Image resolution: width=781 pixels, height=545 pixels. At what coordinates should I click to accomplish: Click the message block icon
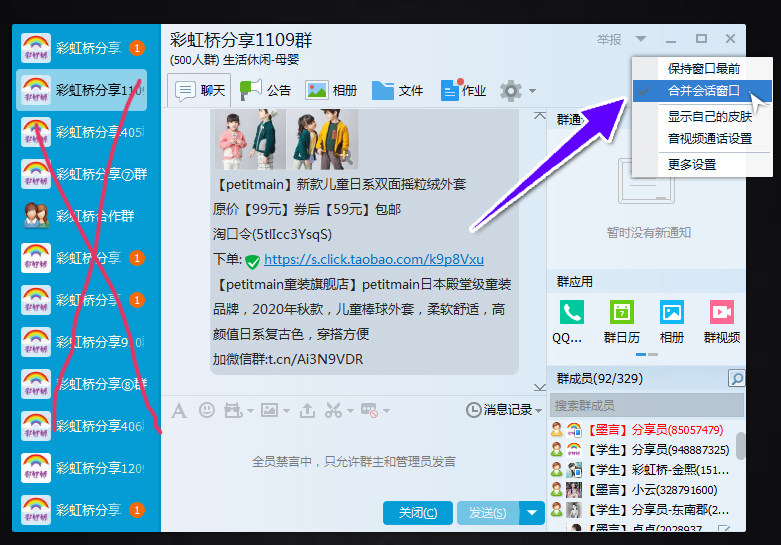(x=370, y=410)
